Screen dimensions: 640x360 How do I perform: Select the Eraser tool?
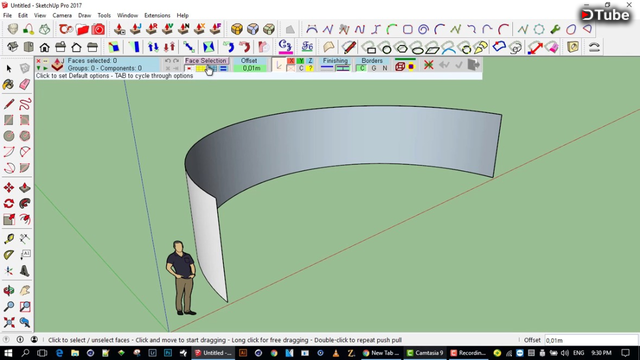click(x=24, y=84)
